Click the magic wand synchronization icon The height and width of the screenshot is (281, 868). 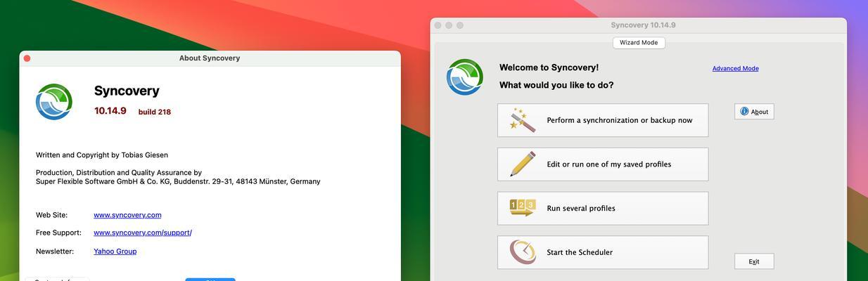pos(523,120)
